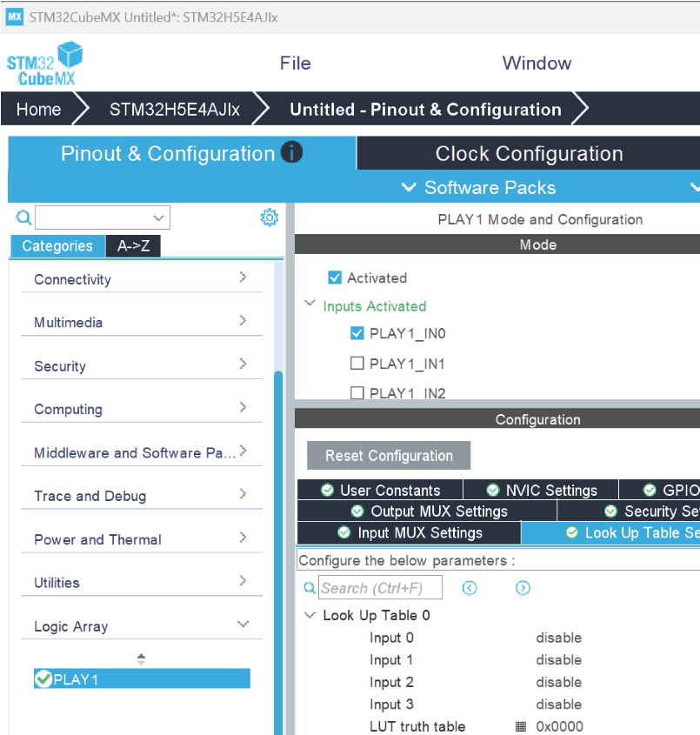700x735 pixels.
Task: Click the Input 1 disable value
Action: (558, 659)
